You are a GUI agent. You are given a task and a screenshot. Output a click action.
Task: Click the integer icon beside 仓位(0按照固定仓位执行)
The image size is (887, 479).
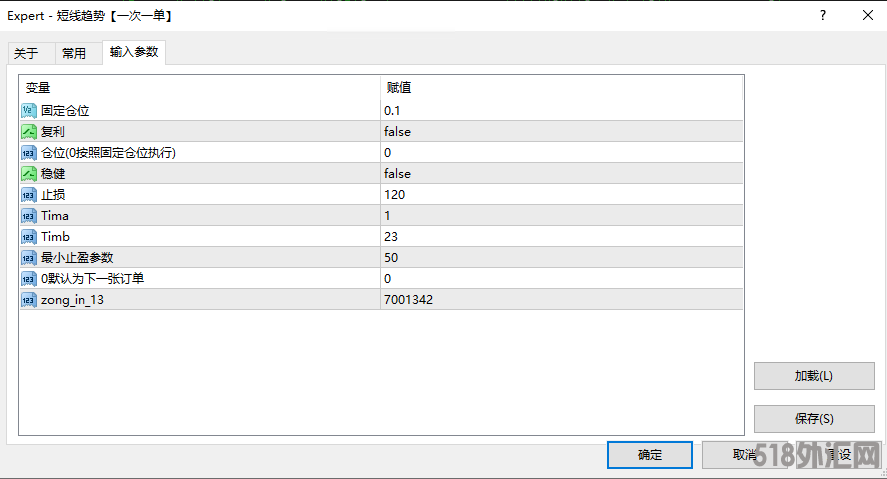coord(29,153)
